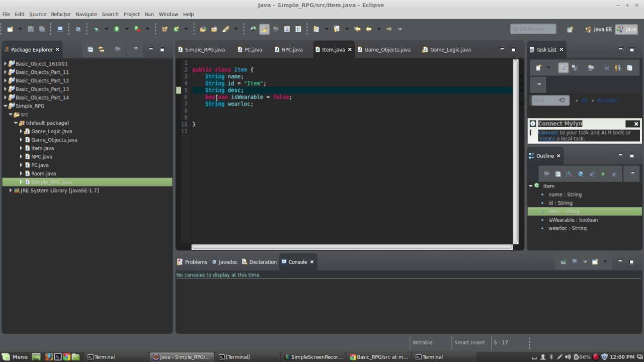The width and height of the screenshot is (644, 362).
Task: Click the Activate link in Task List
Action: pos(607,101)
